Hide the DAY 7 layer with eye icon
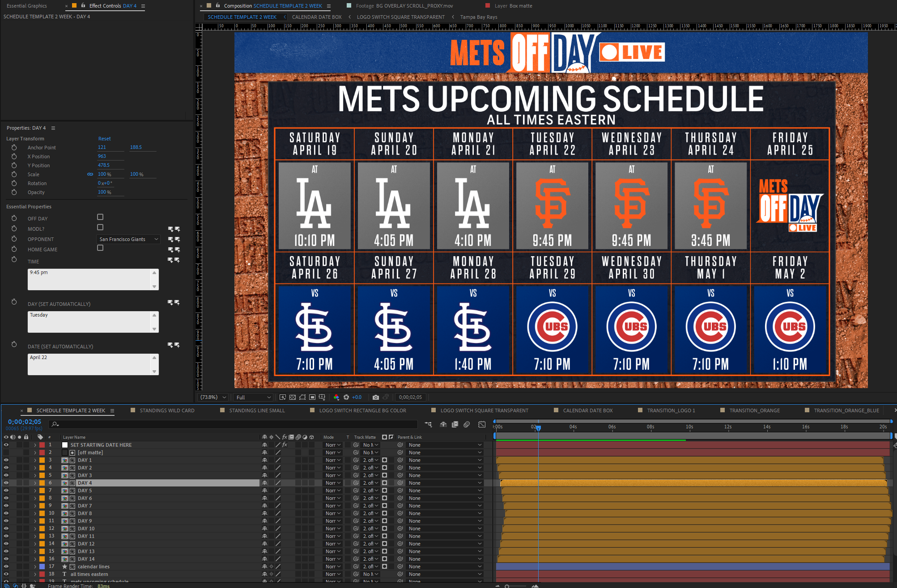 pos(6,506)
